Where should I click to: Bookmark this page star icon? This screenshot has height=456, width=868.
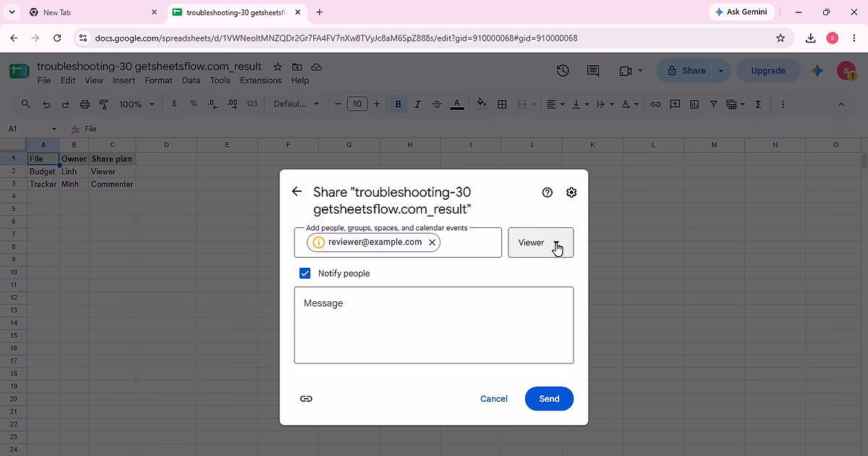pos(780,38)
